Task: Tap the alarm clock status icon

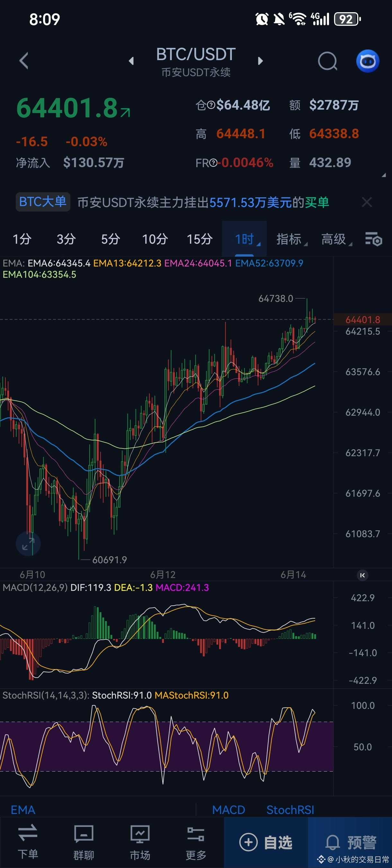Action: [262, 19]
